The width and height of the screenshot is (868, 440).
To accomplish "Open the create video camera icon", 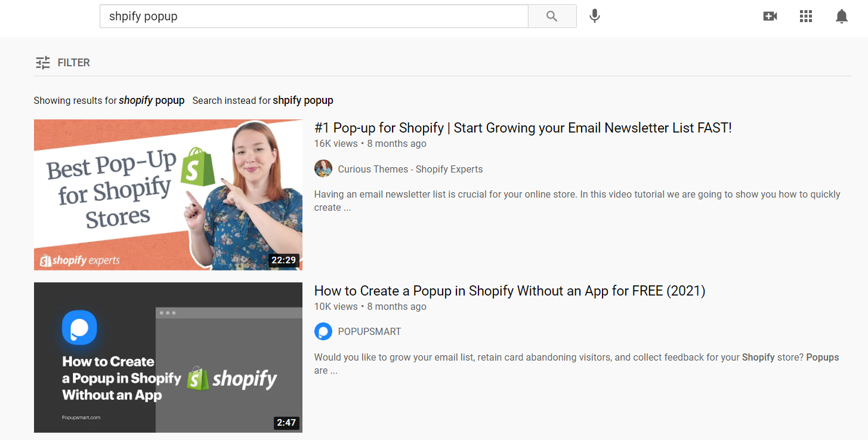I will [770, 16].
